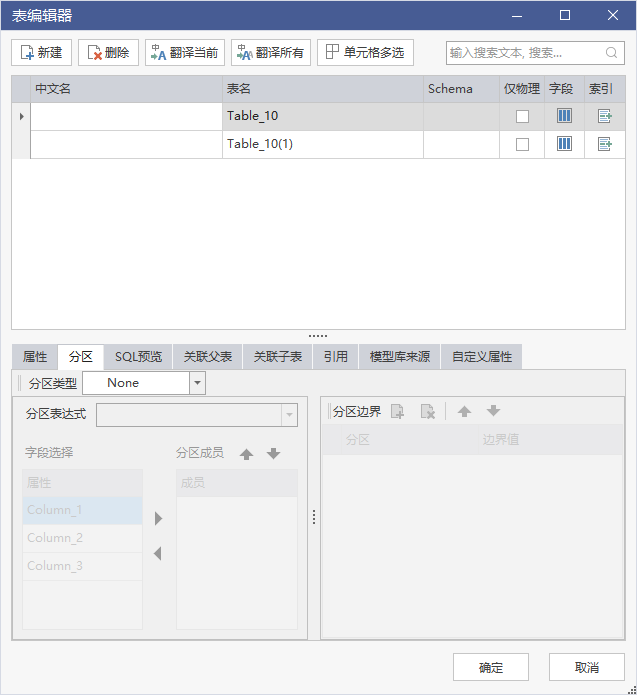Check 仅物理 checkbox for Table_10(1)
Image resolution: width=637 pixels, height=695 pixels.
[522, 144]
